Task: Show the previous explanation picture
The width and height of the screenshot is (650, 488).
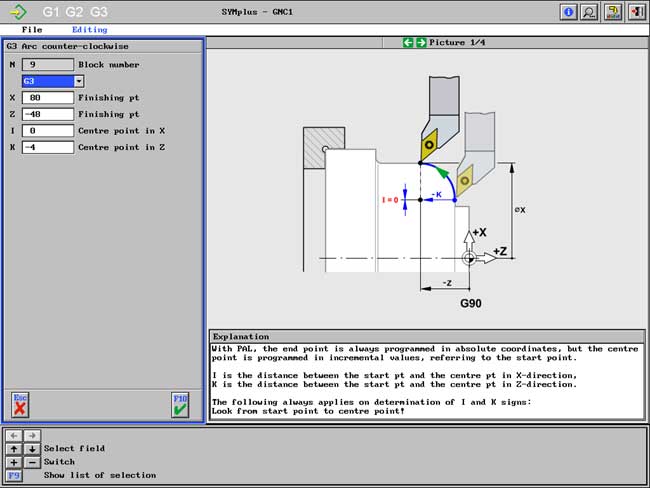Action: pyautogui.click(x=408, y=43)
